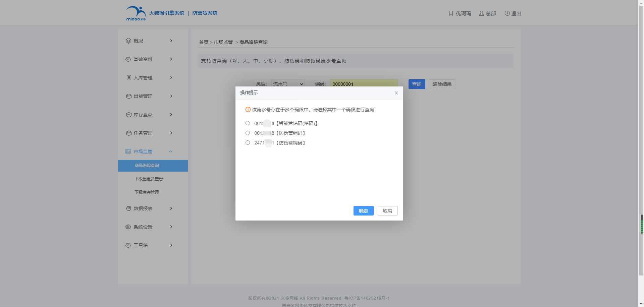Click the 商品追踪查询 breadcrumb text

click(x=253, y=42)
